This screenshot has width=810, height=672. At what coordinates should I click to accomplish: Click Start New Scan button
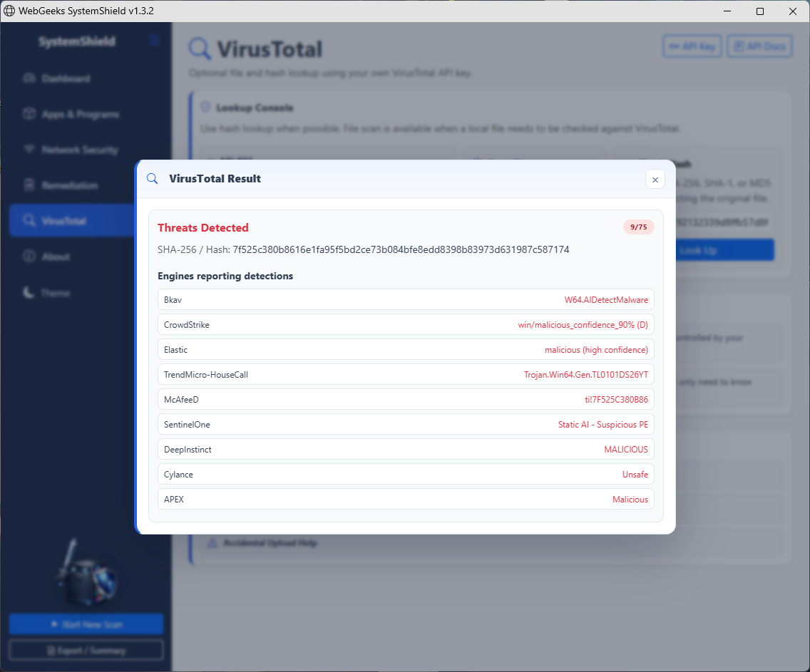pyautogui.click(x=86, y=624)
